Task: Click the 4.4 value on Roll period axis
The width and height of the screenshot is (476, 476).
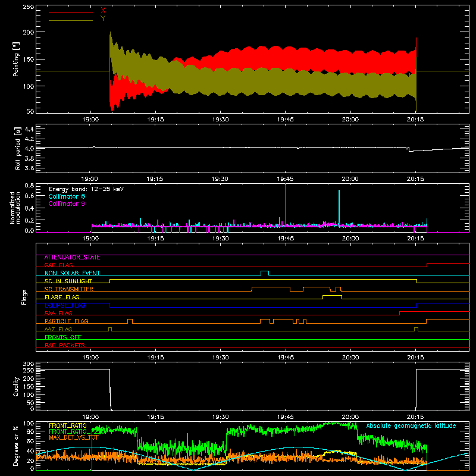Action: [x=29, y=129]
